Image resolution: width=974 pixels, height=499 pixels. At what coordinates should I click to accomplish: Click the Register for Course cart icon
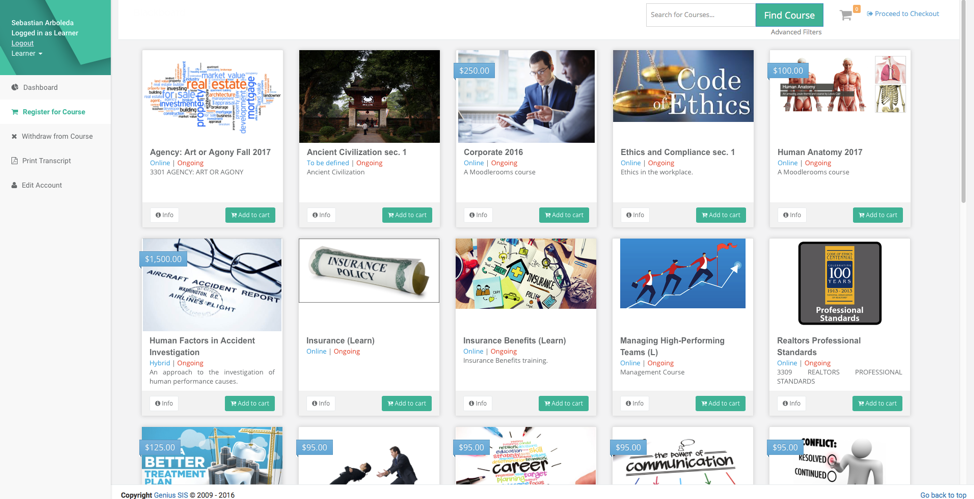pos(15,112)
